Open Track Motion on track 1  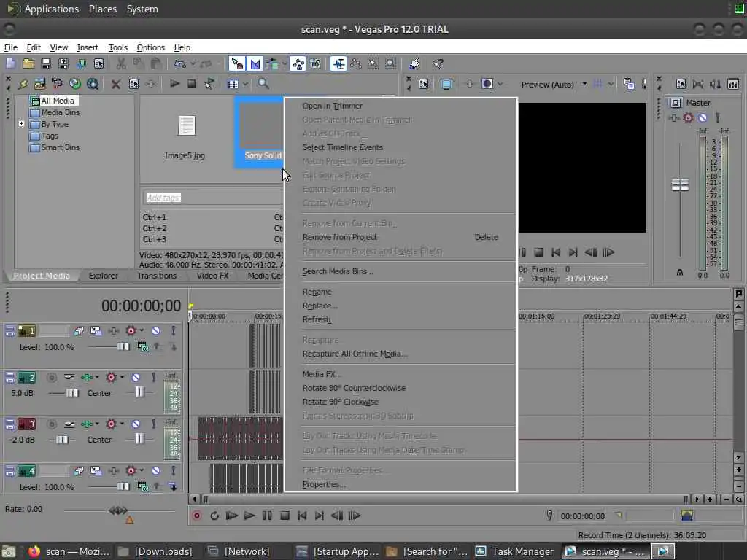pos(96,330)
